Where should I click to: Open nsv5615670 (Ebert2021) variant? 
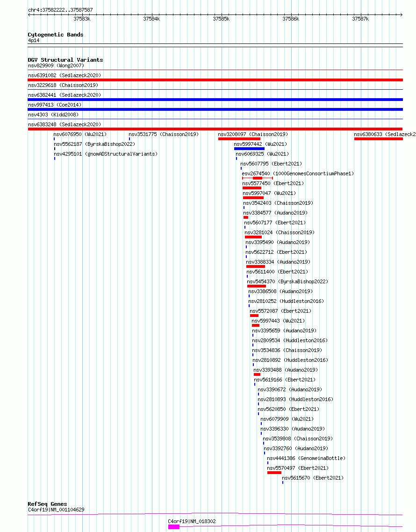point(313,478)
